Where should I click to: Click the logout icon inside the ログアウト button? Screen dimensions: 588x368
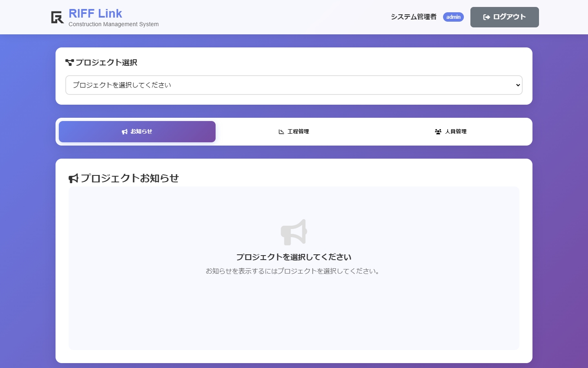(x=486, y=17)
